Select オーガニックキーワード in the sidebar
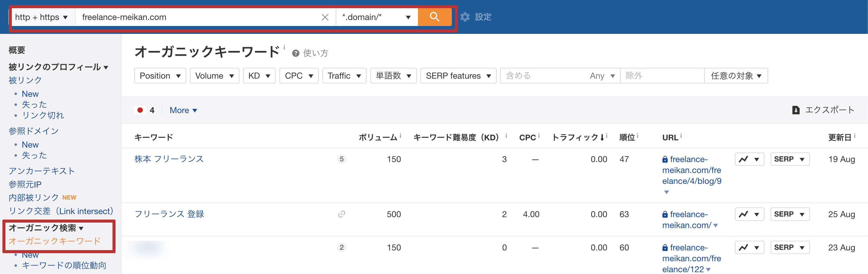 (x=54, y=241)
